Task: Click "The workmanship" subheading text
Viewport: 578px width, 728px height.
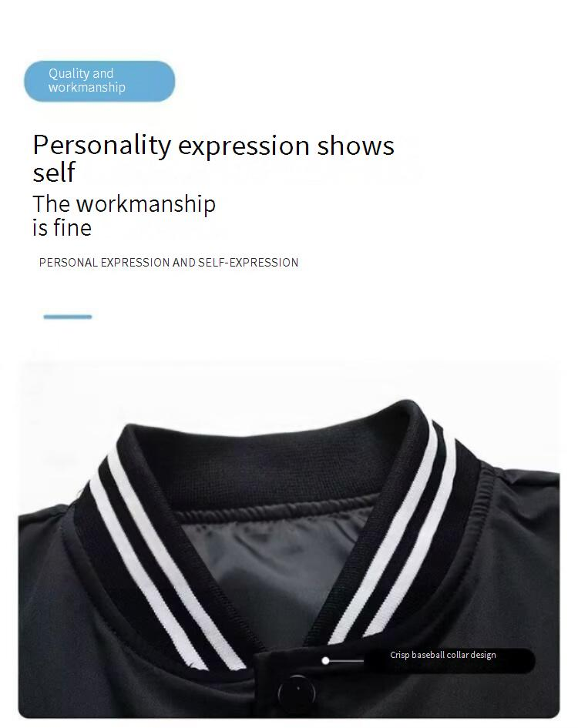Action: [124, 204]
